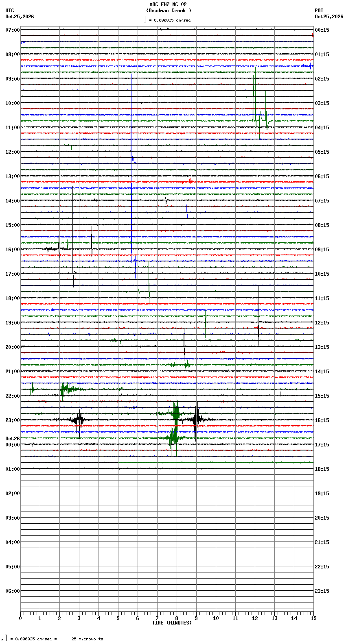This screenshot has height=644, width=346.
Task: Click the 00:15 PDT time label
Action: point(322,30)
